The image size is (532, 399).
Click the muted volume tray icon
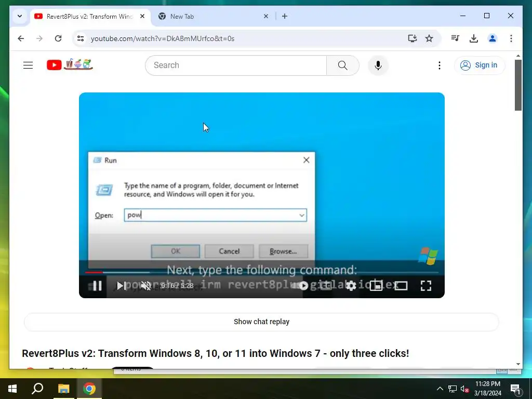coord(465,389)
